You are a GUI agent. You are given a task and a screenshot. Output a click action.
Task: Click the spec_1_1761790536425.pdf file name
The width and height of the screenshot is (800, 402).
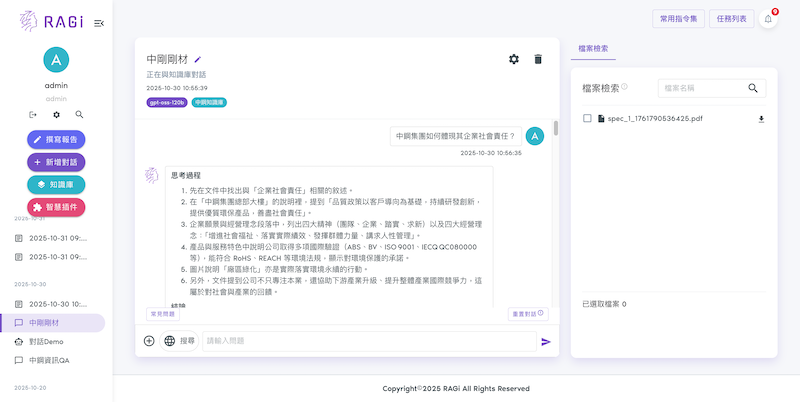click(x=655, y=118)
